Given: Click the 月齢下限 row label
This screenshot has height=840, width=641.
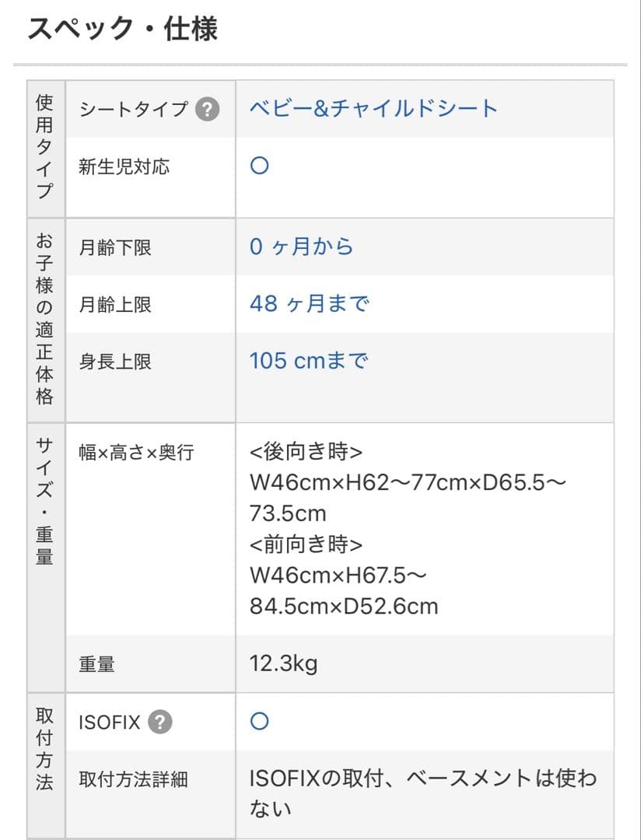Looking at the screenshot, I should click(x=115, y=247).
